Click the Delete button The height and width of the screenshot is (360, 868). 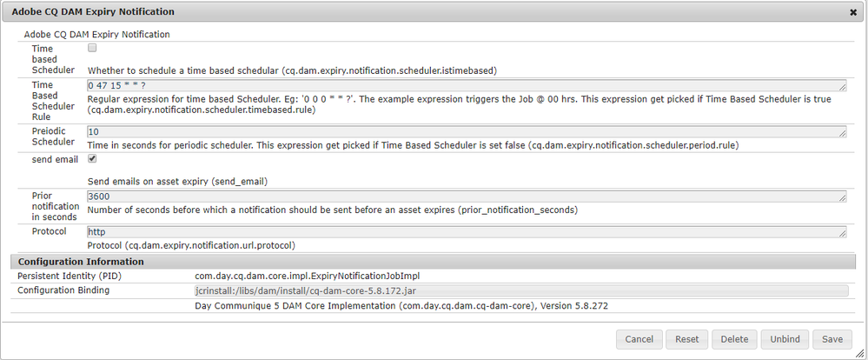click(x=734, y=339)
